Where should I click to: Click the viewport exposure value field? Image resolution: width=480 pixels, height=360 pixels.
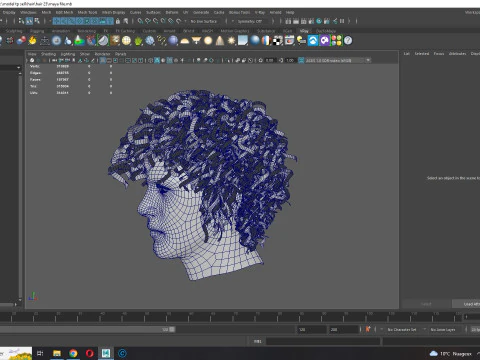[x=270, y=60]
